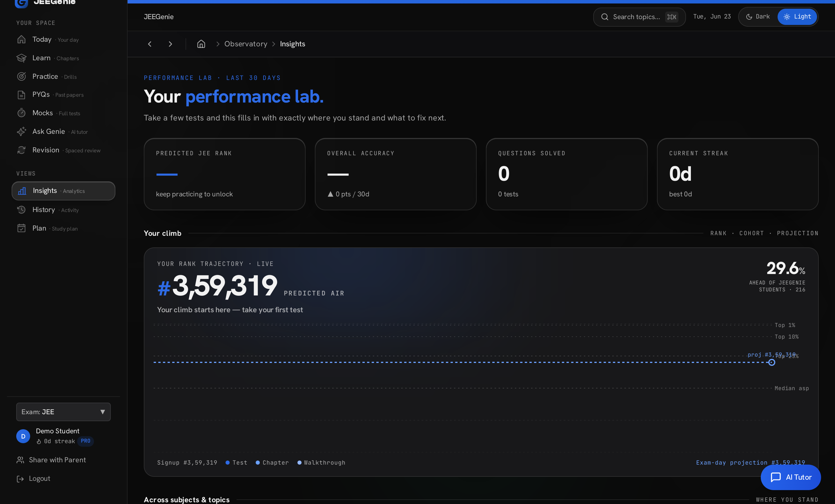The width and height of the screenshot is (835, 504).
Task: Click the projection point on rank chart
Action: [772, 363]
